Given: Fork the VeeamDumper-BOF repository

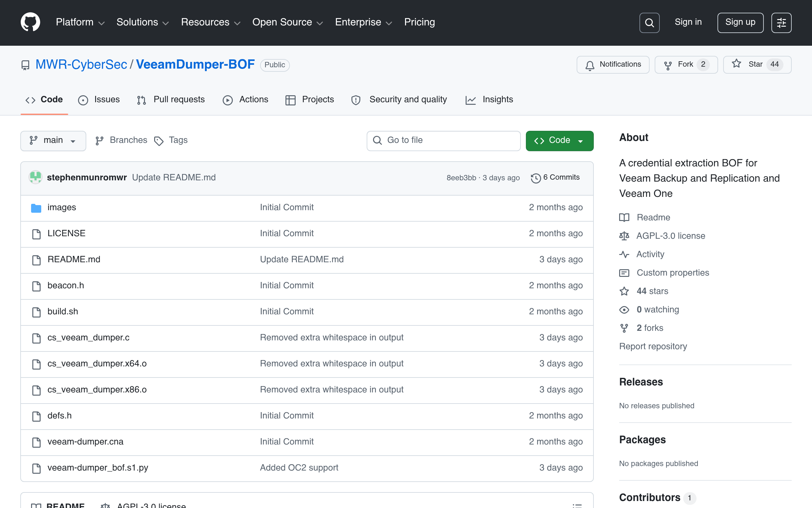Looking at the screenshot, I should pos(686,64).
